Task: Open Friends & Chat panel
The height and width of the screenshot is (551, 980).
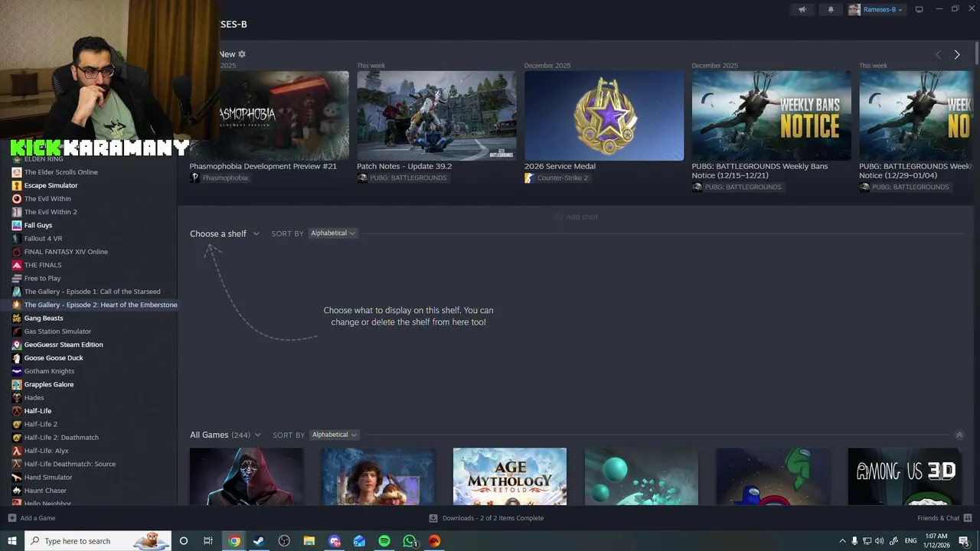Action: pos(944,518)
